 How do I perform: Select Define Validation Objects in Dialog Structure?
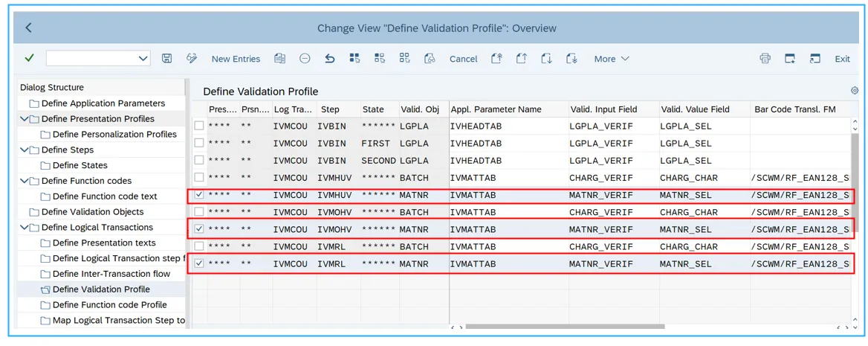click(x=92, y=212)
